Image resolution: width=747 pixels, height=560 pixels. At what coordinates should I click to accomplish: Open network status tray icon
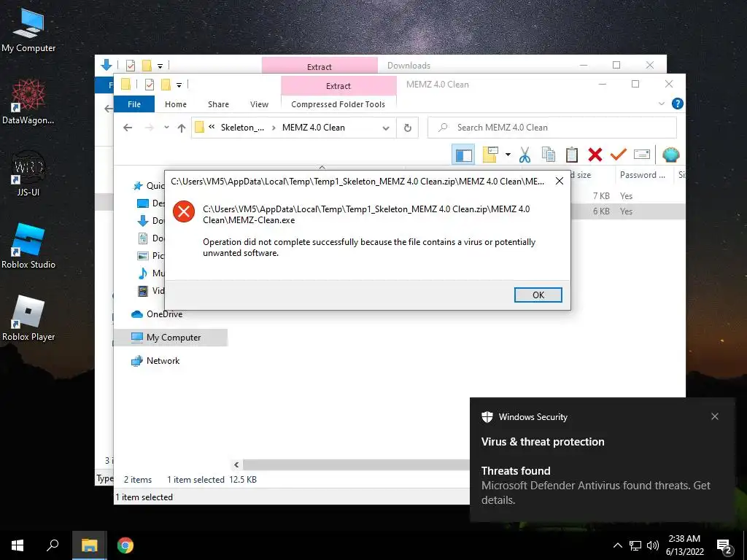coord(635,545)
